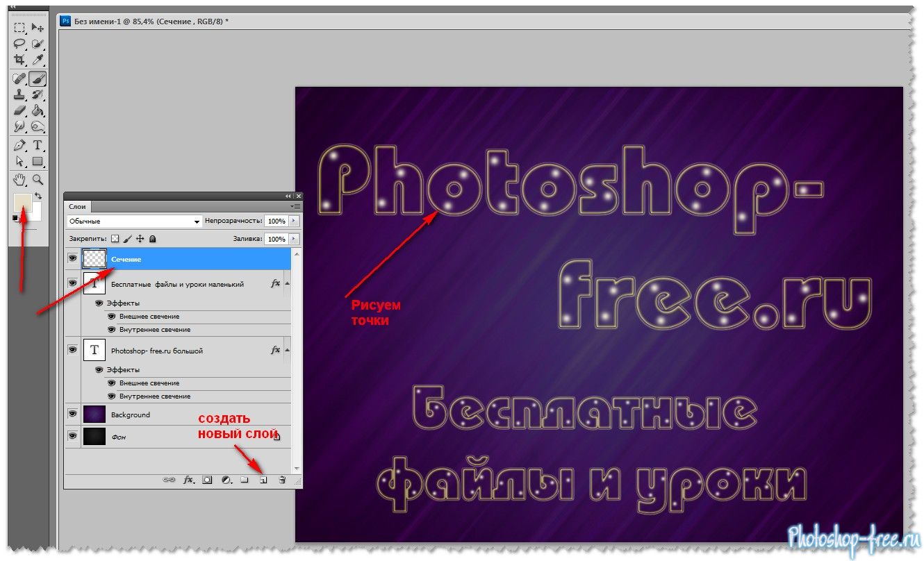This screenshot has height=561, width=924.
Task: Hide the Background layer with eye icon
Action: click(72, 414)
